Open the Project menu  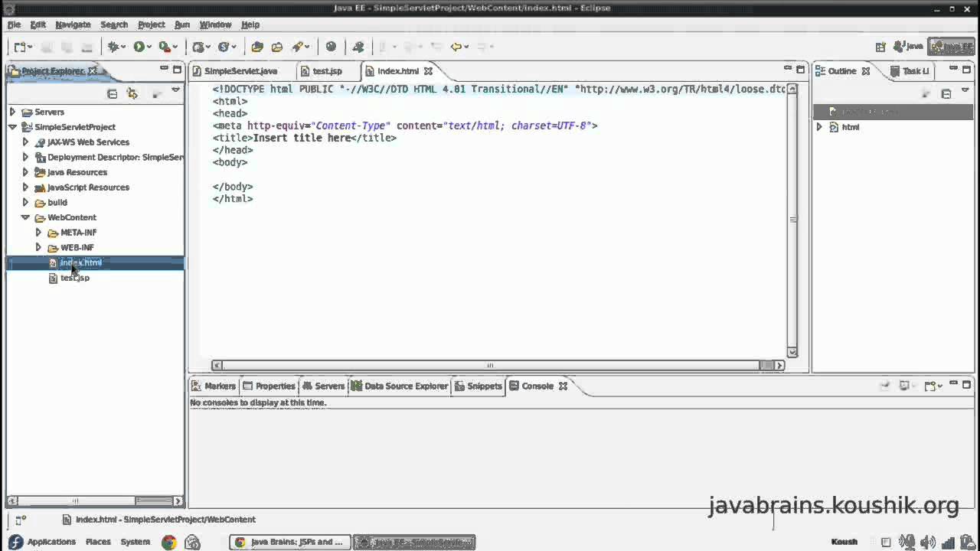click(x=152, y=24)
